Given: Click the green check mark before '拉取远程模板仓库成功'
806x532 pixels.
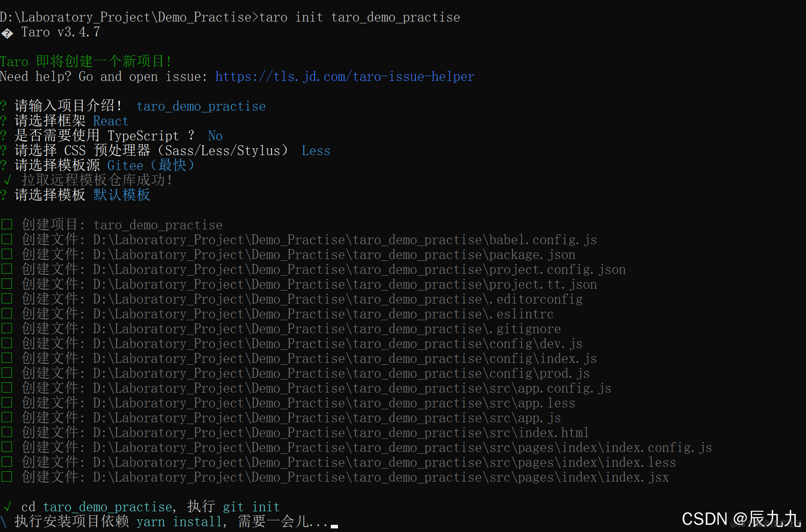Looking at the screenshot, I should [x=7, y=180].
